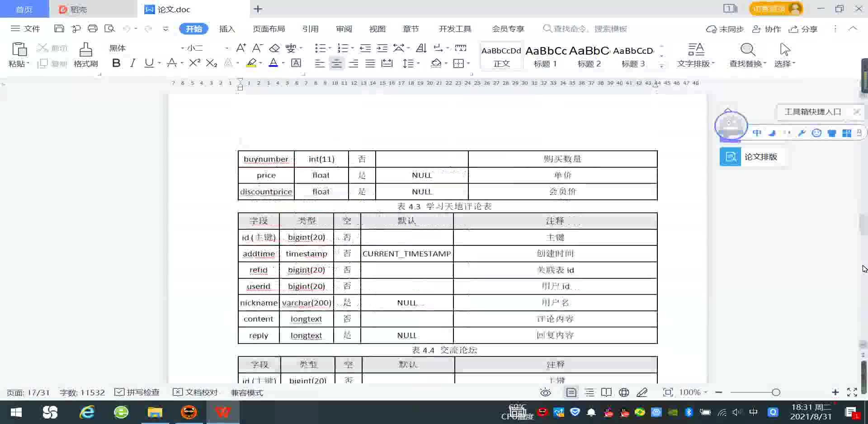Click 文档校对 in status bar
868x424 pixels.
click(x=195, y=392)
